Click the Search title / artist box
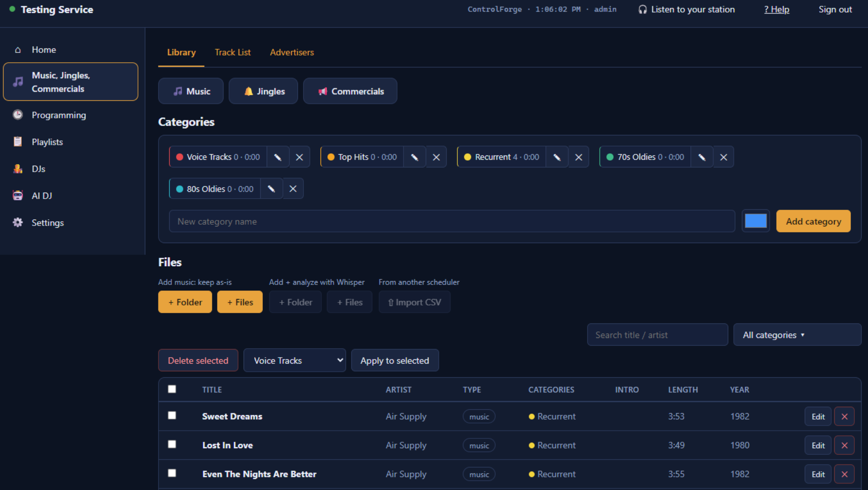 (x=657, y=335)
